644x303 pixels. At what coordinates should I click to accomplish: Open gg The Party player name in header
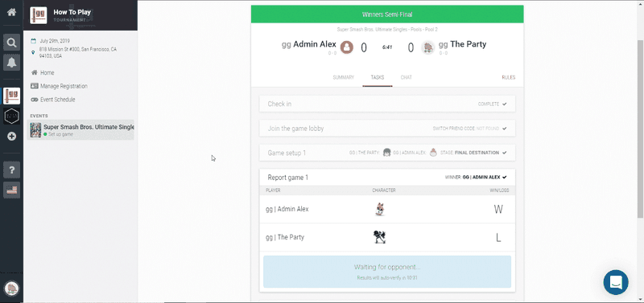pos(462,44)
